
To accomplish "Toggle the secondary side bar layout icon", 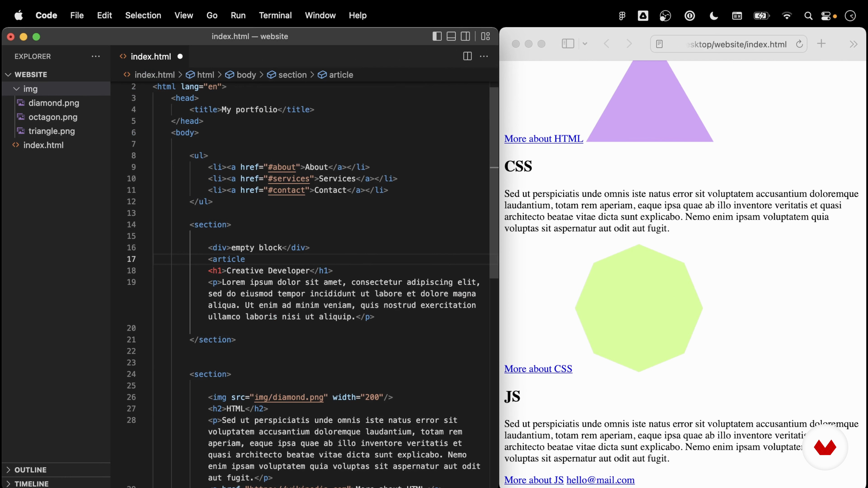I will [x=465, y=36].
